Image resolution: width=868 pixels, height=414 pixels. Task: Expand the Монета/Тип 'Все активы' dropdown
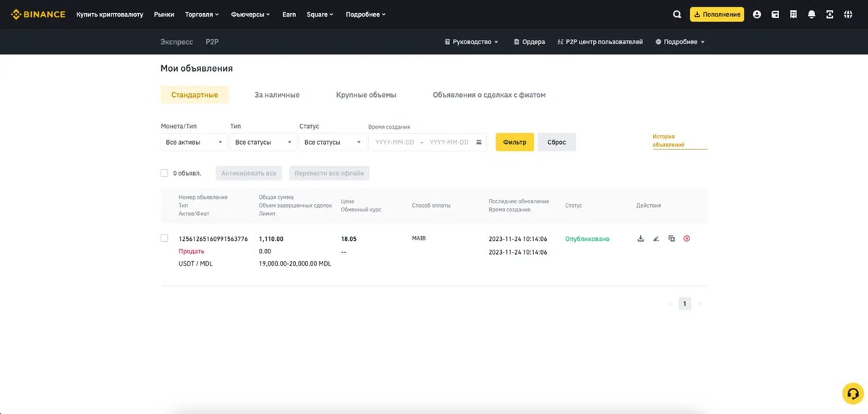(x=194, y=143)
